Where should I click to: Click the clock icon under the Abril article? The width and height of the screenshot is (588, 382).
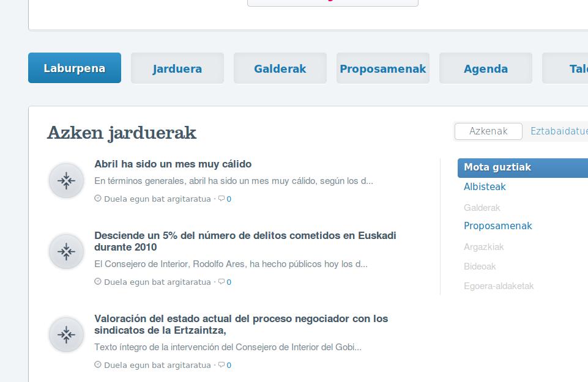[98, 199]
